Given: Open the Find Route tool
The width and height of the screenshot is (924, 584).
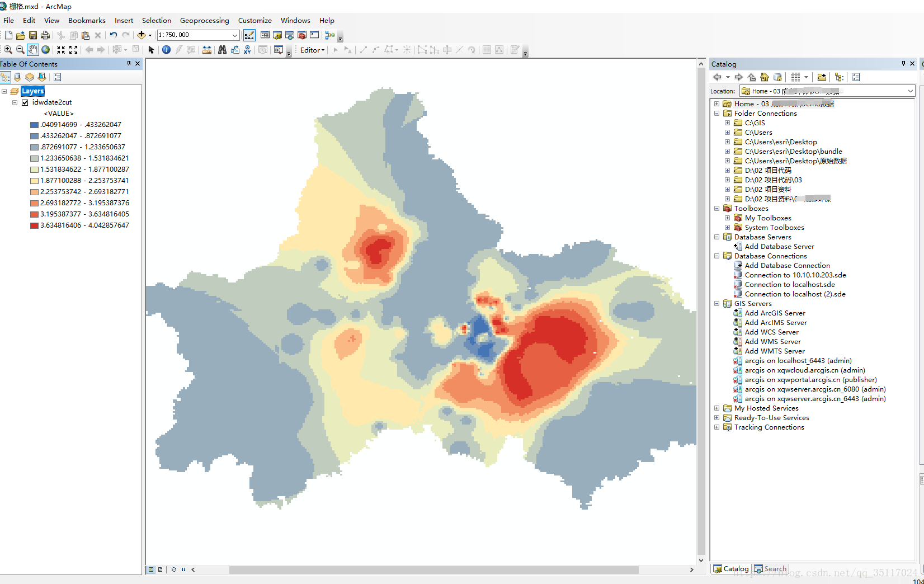Looking at the screenshot, I should (235, 50).
